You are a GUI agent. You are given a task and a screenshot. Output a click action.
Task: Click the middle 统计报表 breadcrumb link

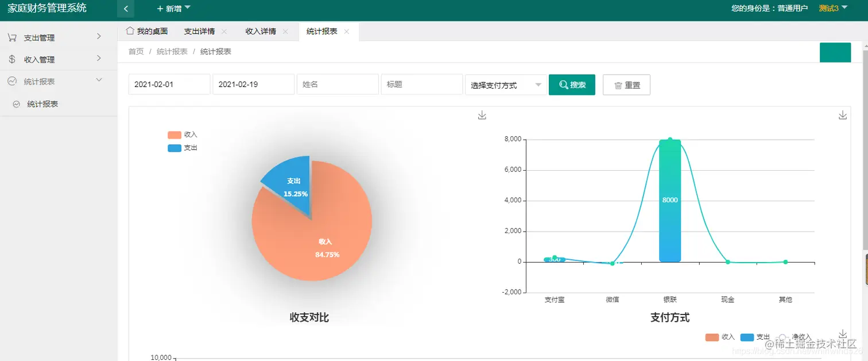coord(172,51)
